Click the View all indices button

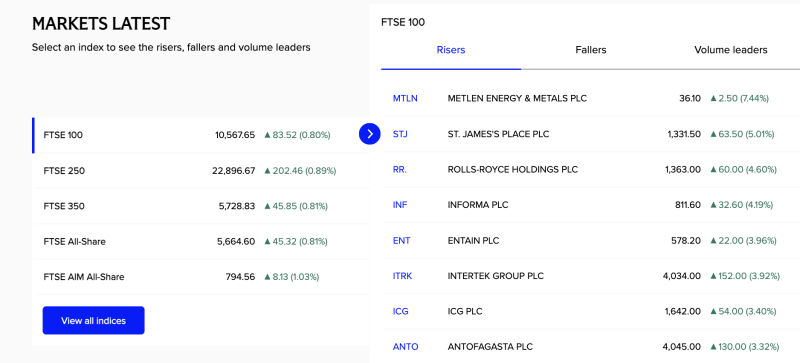pyautogui.click(x=93, y=321)
